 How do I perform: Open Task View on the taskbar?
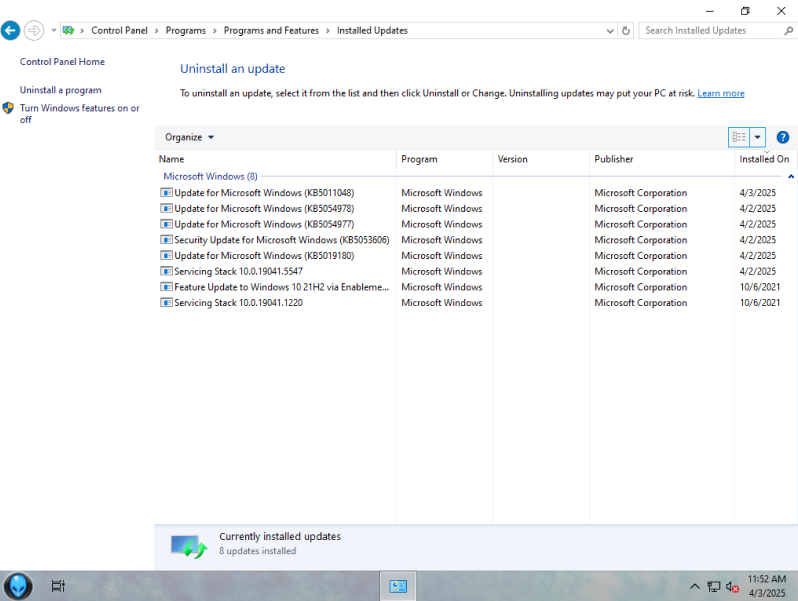click(x=58, y=586)
